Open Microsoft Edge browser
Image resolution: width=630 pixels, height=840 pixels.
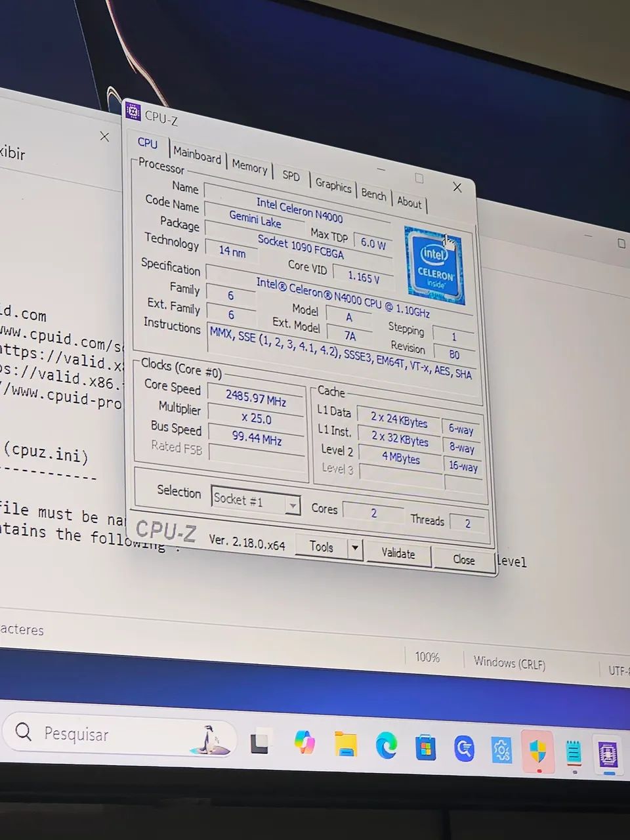point(386,747)
